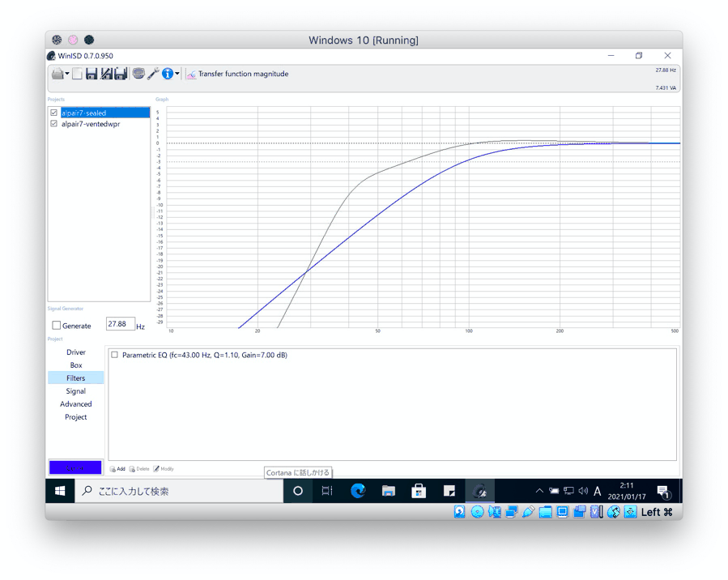The image size is (728, 580).
Task: Click the taskbar search box
Action: tap(179, 491)
